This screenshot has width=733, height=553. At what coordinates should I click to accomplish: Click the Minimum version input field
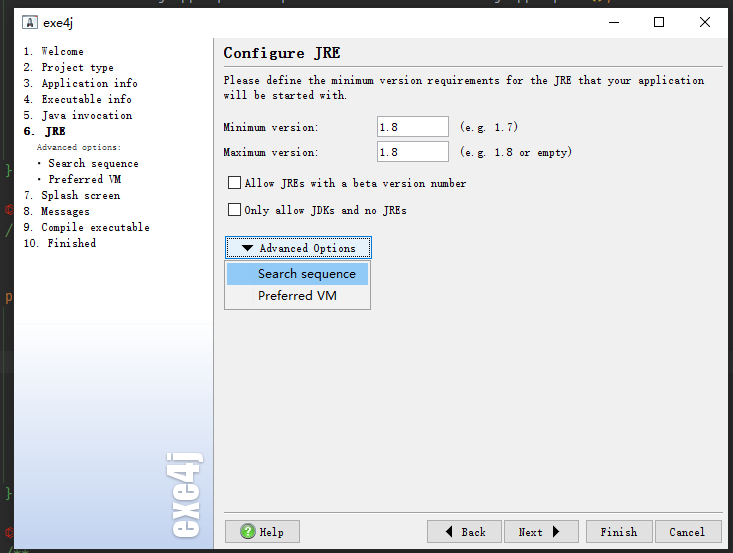coord(412,127)
